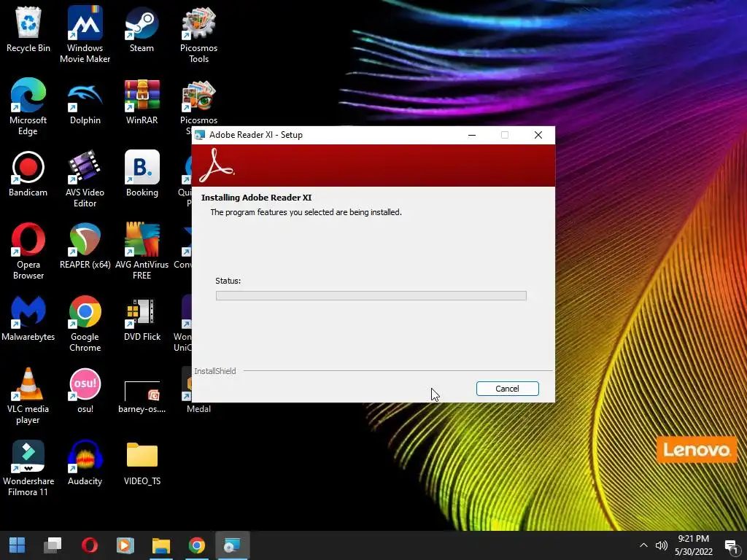Select the DVD Flick desktop shortcut
This screenshot has width=747, height=560.
point(142,319)
